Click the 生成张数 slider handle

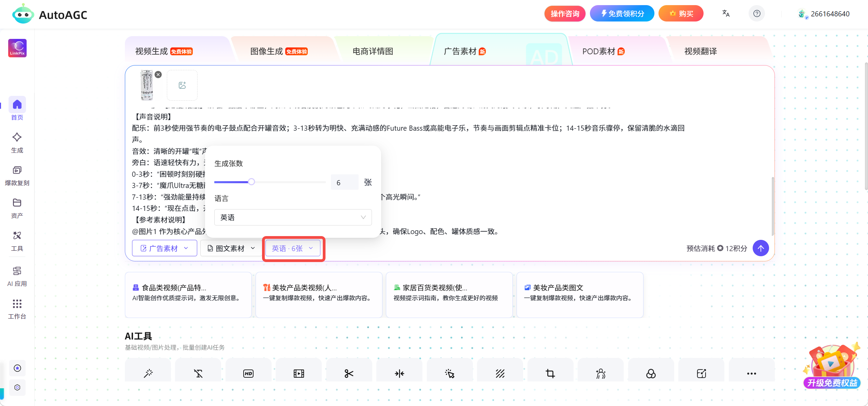pos(251,182)
